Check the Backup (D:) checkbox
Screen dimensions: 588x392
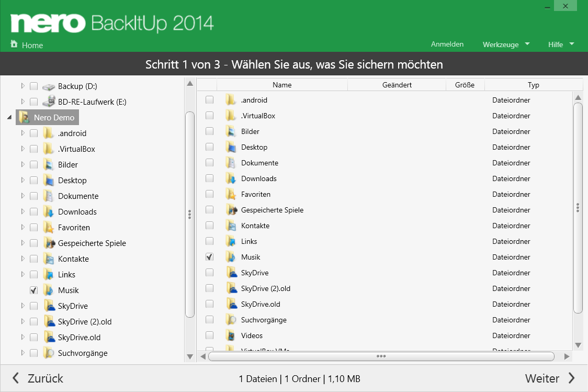tap(34, 86)
